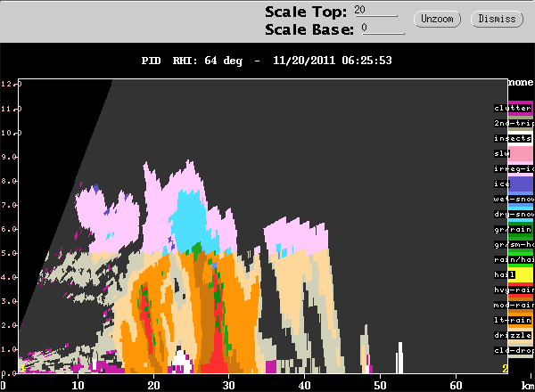535x392 pixels.
Task: Click the 40 km range axis label
Action: coord(304,386)
